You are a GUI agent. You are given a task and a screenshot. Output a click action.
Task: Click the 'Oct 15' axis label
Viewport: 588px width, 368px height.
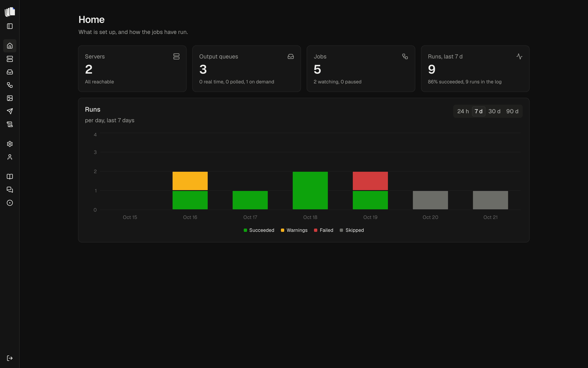[x=130, y=217]
